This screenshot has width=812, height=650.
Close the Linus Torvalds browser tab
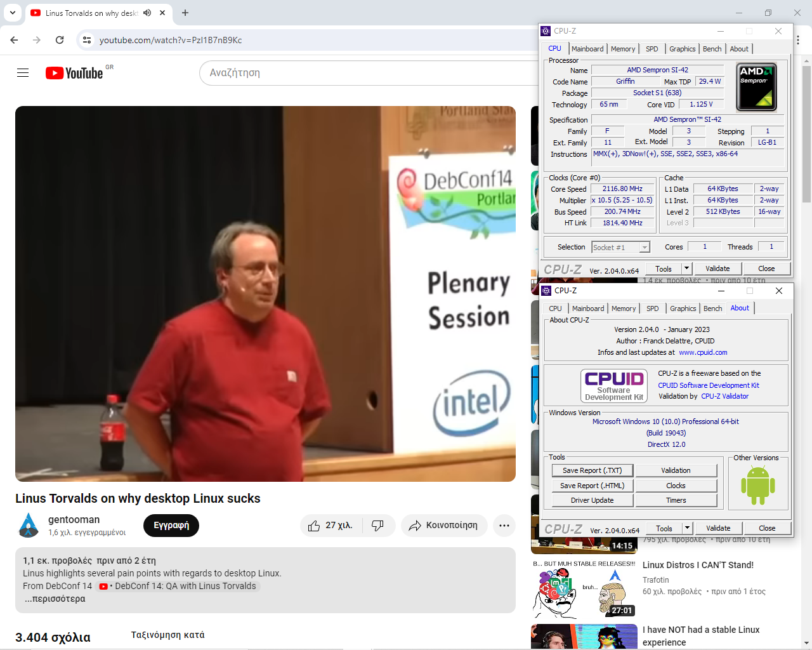click(162, 13)
